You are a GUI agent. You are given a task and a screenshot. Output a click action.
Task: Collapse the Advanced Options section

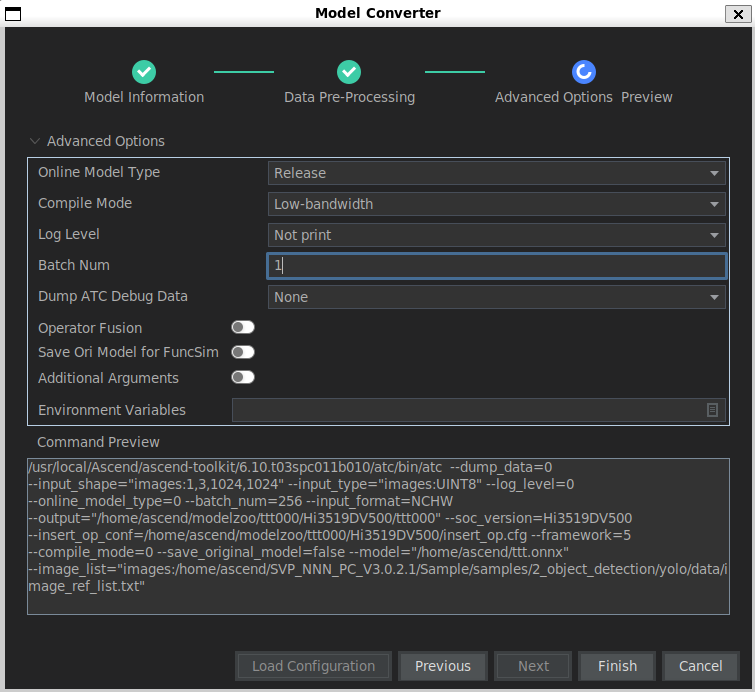(34, 141)
